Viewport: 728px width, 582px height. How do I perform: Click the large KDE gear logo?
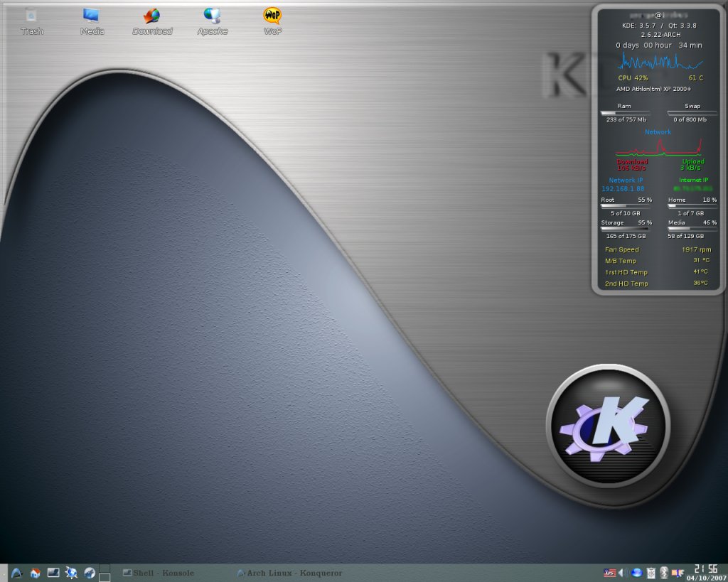(609, 426)
